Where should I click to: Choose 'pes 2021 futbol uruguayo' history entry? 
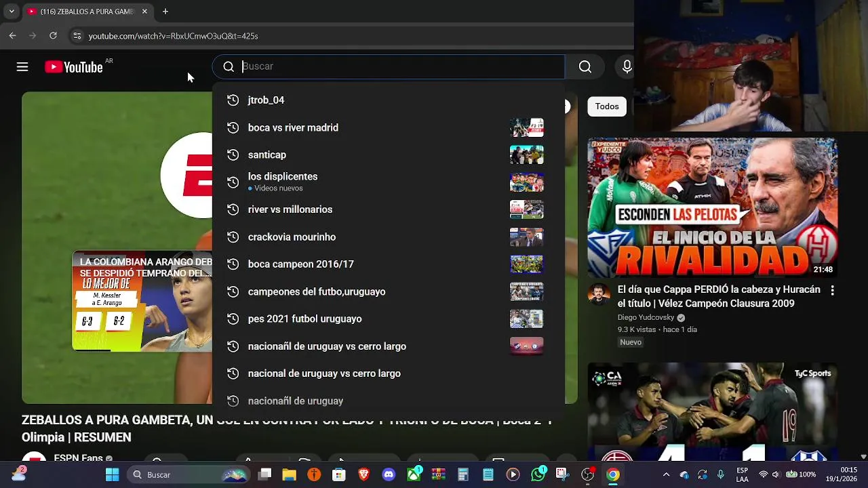388,319
